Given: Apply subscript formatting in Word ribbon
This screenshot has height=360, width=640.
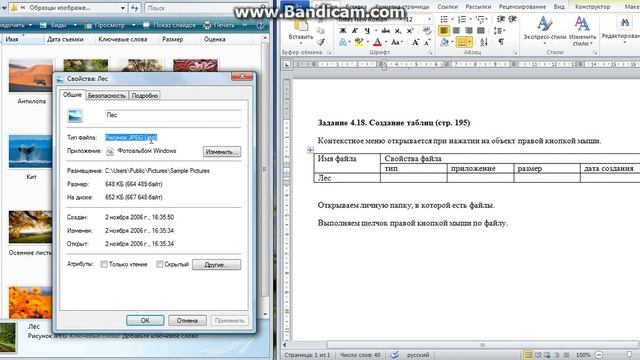Looking at the screenshot, I should pos(398,31).
